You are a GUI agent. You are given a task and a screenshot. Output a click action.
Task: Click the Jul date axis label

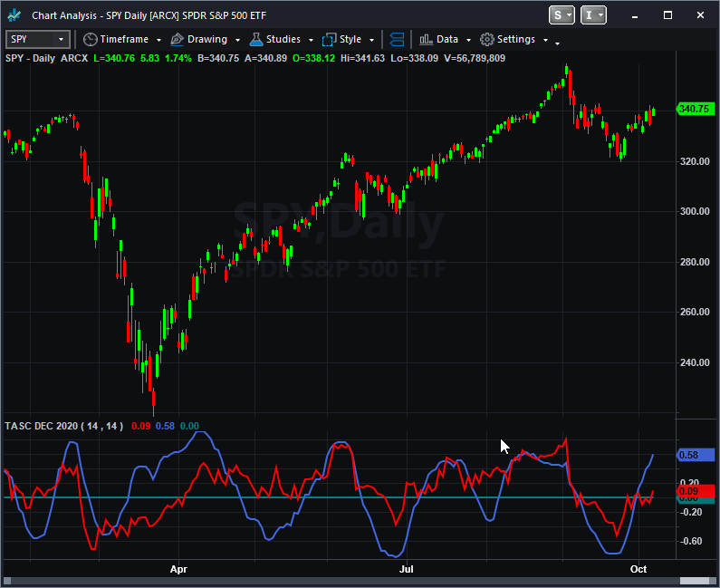coord(407,569)
